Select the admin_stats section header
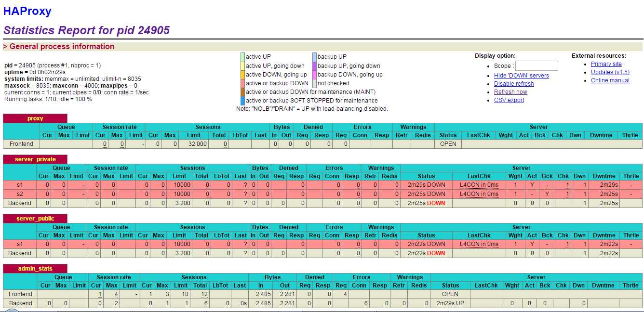The width and height of the screenshot is (644, 312). coord(35,269)
